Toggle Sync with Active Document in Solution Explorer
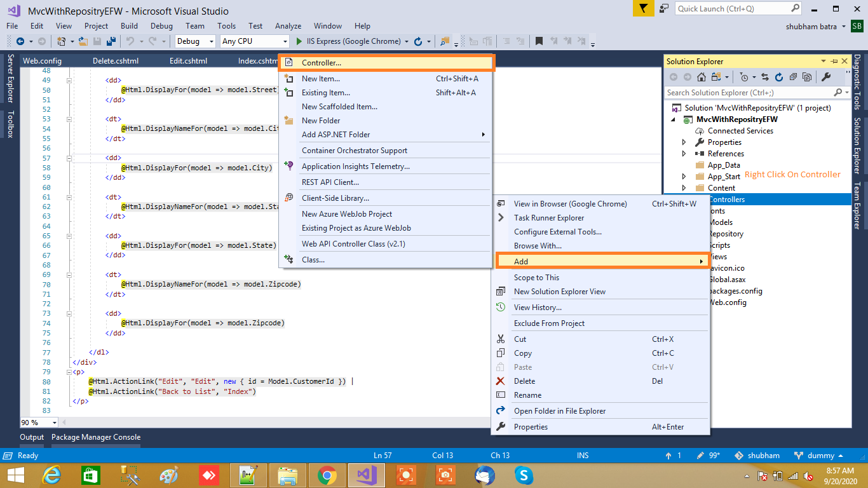The image size is (868, 488). coord(764,77)
